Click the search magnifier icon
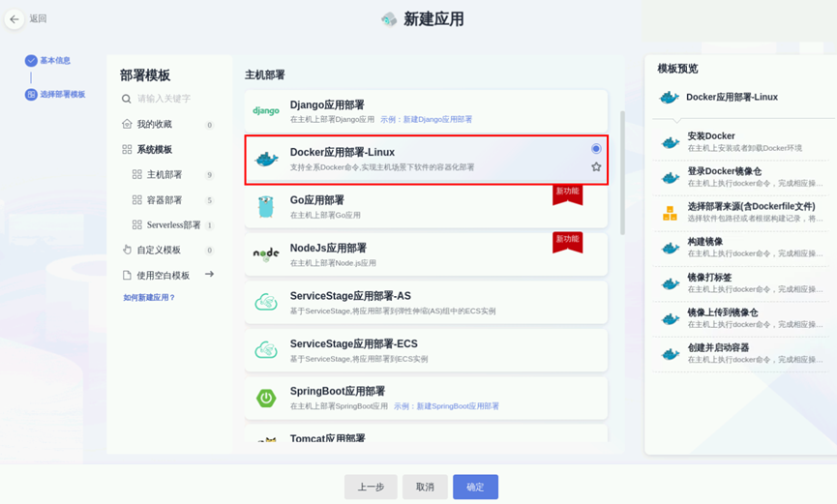Image resolution: width=837 pixels, height=504 pixels. click(126, 99)
